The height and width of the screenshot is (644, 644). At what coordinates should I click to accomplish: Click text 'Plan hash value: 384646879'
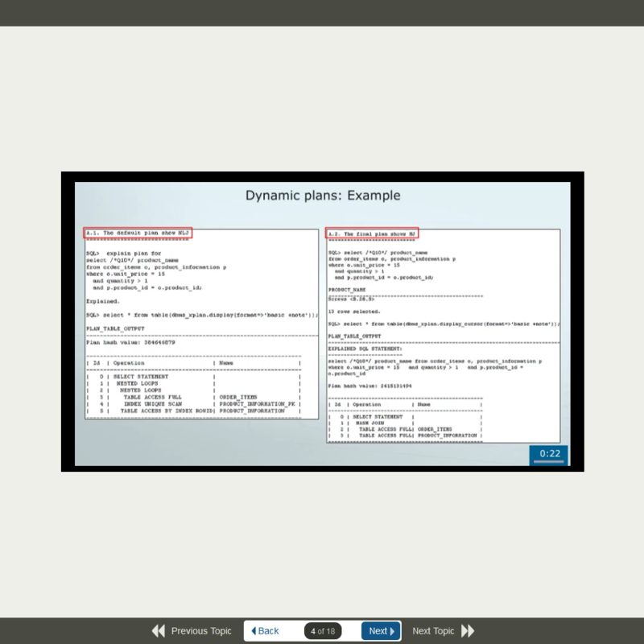(x=130, y=342)
